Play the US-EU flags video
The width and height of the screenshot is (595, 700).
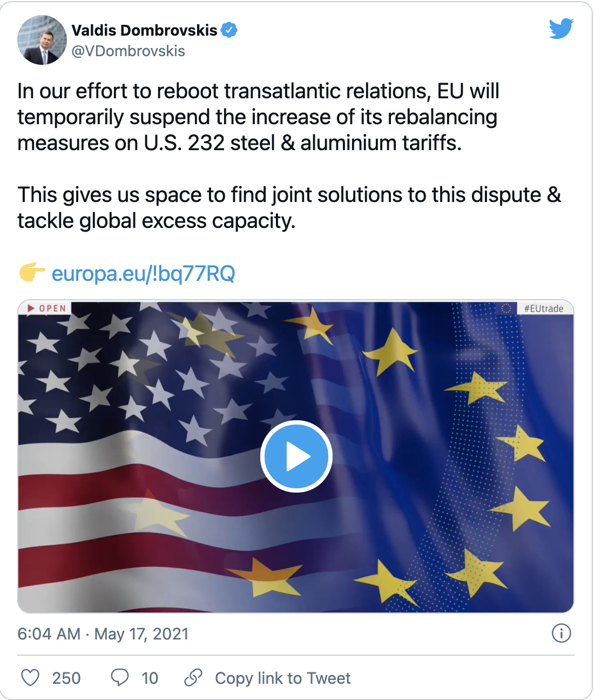point(296,456)
